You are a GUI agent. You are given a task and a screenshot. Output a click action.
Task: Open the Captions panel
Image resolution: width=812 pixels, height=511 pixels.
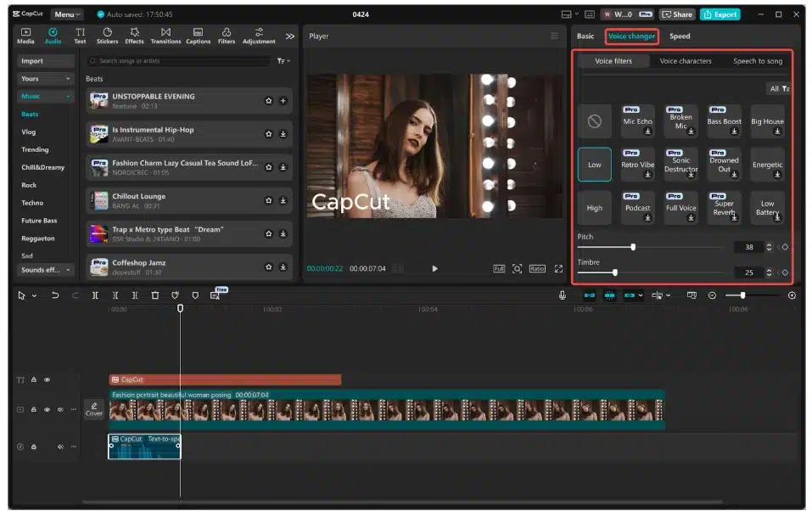[x=198, y=36]
